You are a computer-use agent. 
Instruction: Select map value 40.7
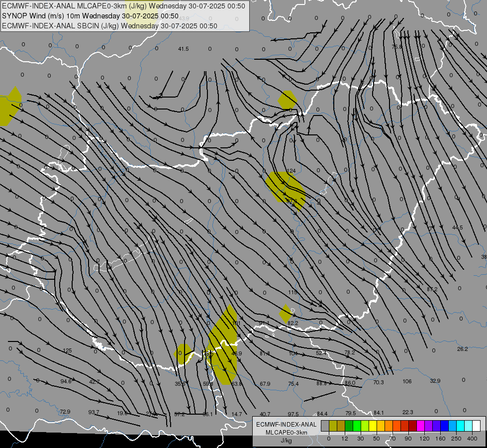pos(265,414)
